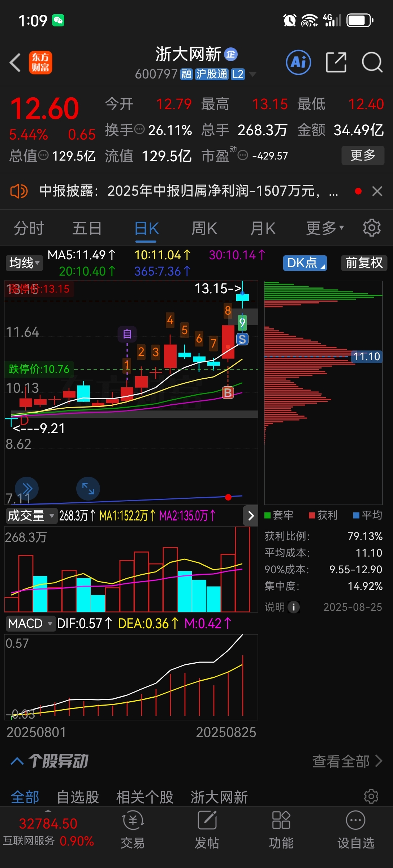Open the 成交量 indicator dropdown
This screenshot has height=868, width=393.
coord(31,516)
